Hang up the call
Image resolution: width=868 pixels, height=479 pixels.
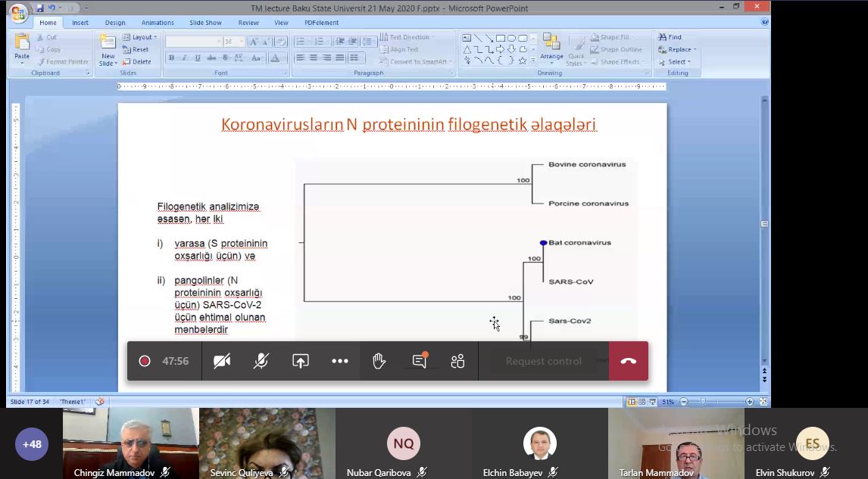click(x=628, y=361)
